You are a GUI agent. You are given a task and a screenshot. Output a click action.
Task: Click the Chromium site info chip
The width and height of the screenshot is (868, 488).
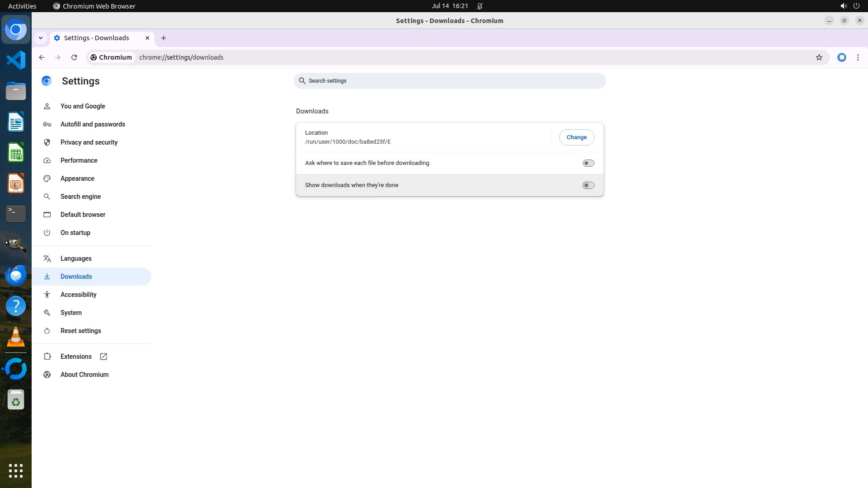111,57
